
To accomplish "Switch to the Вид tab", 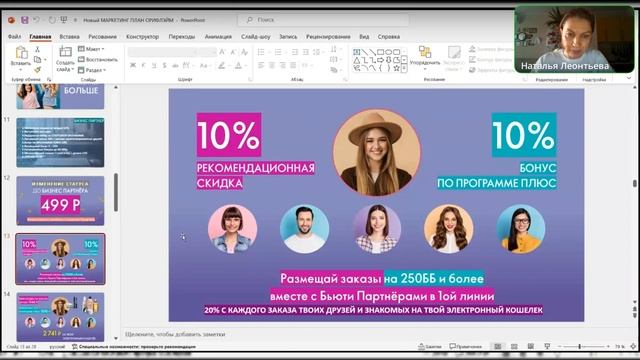I will (x=364, y=37).
